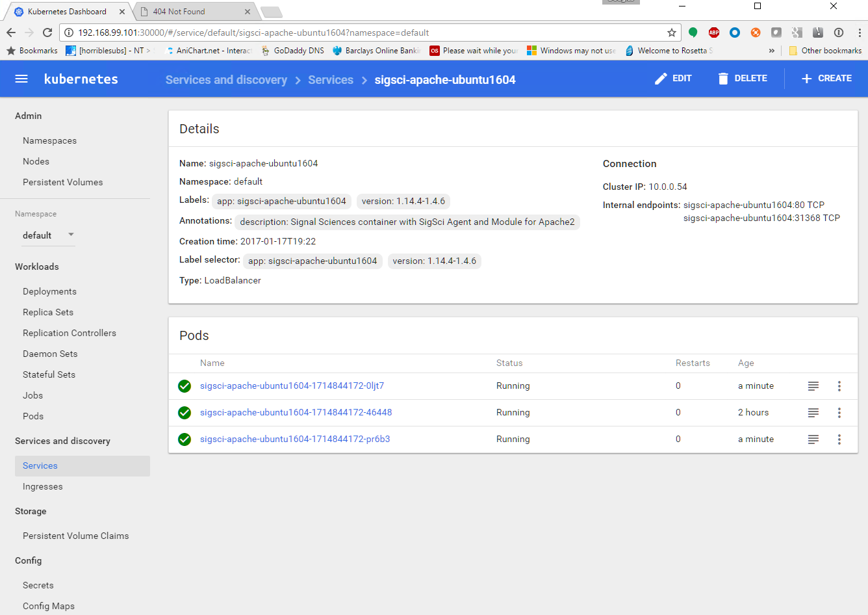Click the browser address bar URL
868x615 pixels.
click(x=253, y=33)
